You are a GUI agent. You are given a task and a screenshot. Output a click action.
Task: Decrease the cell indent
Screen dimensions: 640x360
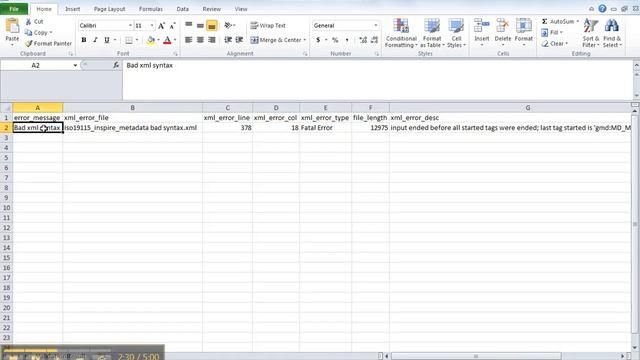[x=228, y=40]
